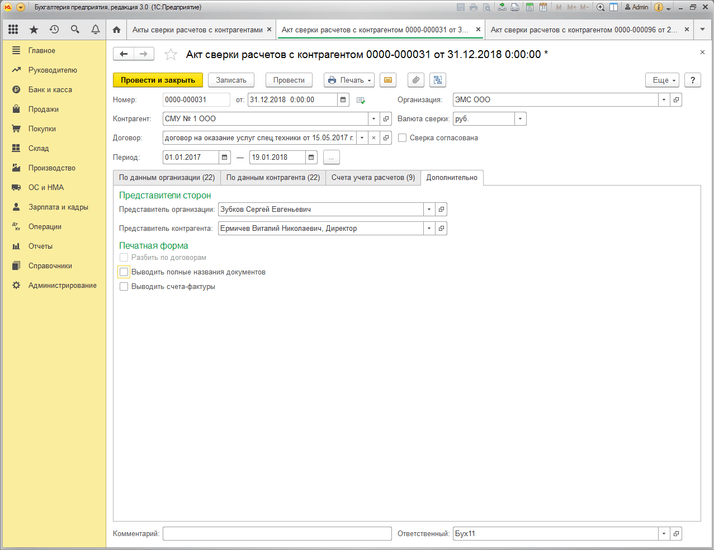714x550 pixels.
Task: Click Провести и закрыть button
Action: tap(158, 80)
